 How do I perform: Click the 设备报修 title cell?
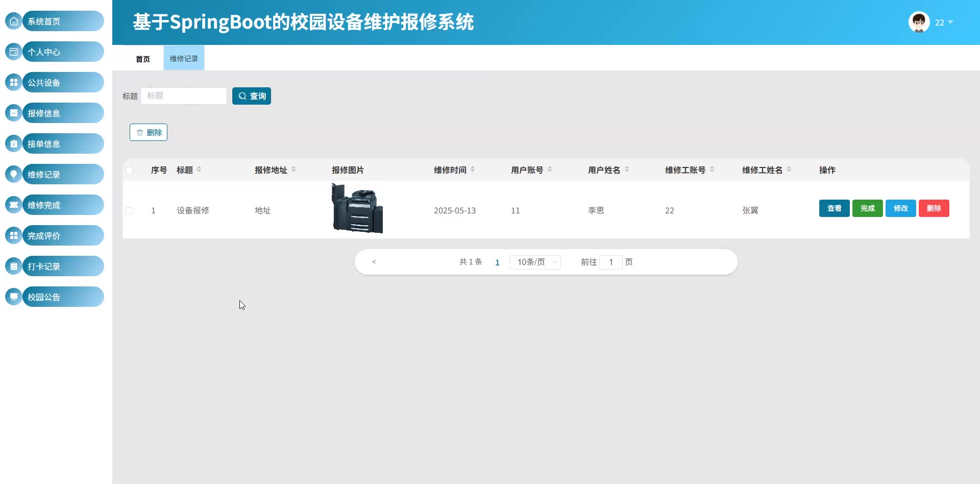click(x=193, y=210)
